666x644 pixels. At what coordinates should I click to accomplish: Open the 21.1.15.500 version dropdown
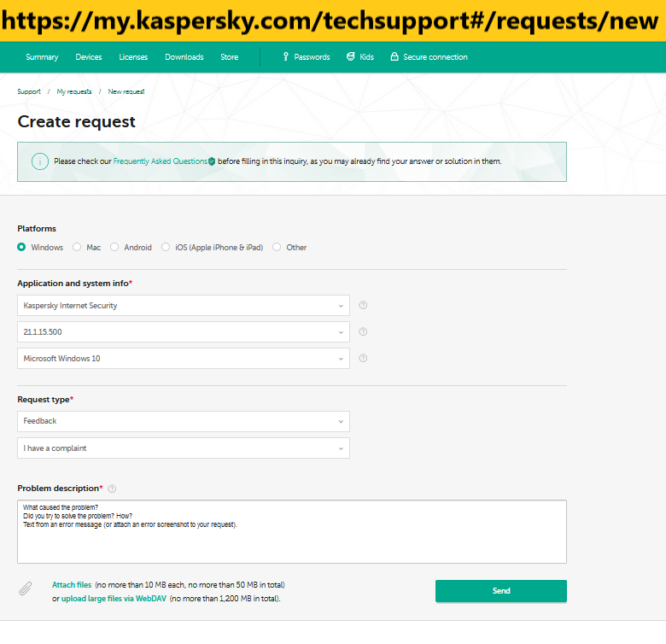point(184,331)
